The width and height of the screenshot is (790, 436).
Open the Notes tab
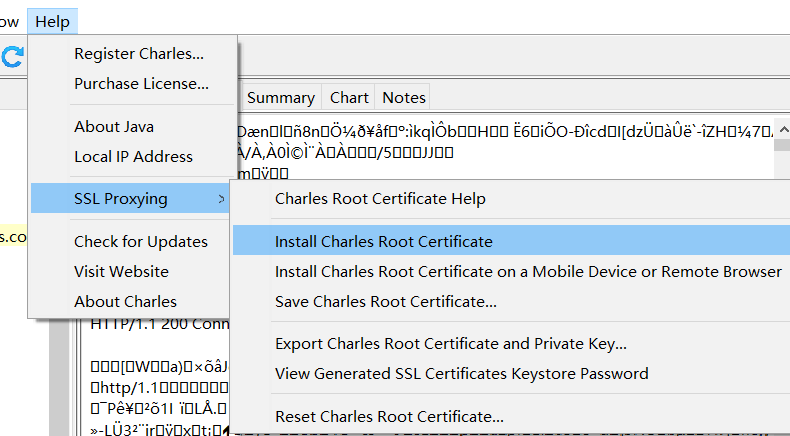(x=404, y=97)
